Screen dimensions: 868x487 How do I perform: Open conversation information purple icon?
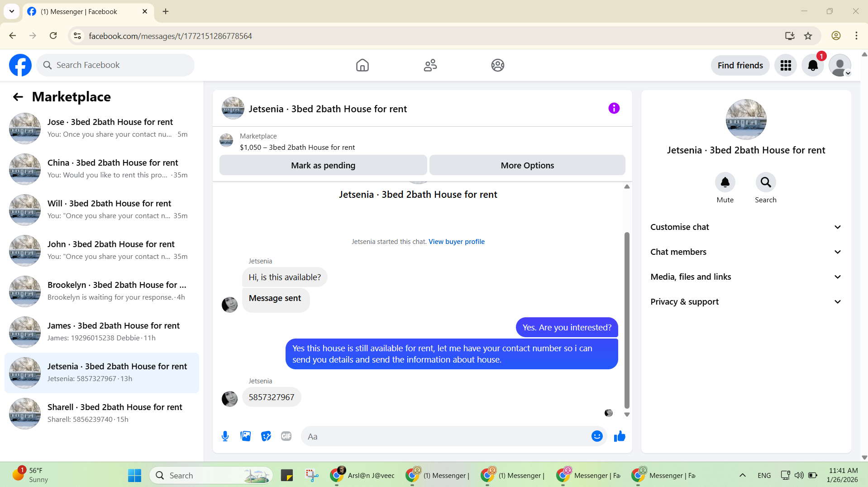click(614, 108)
